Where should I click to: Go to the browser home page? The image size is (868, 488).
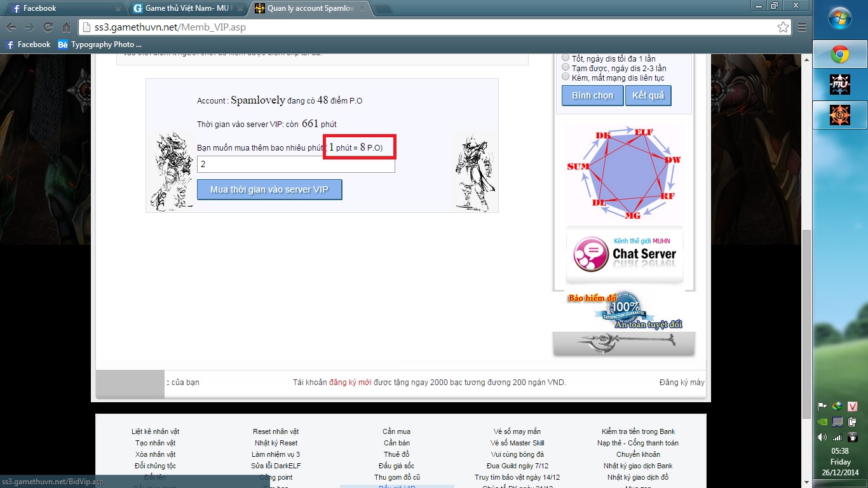(x=67, y=27)
